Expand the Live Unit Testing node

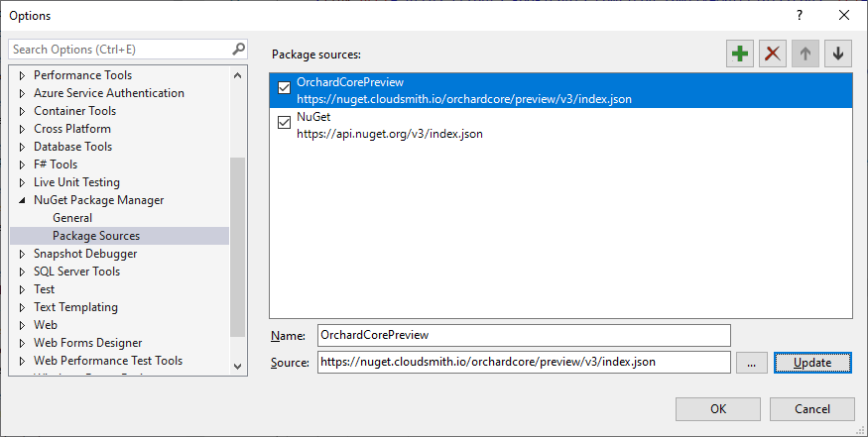click(x=22, y=182)
